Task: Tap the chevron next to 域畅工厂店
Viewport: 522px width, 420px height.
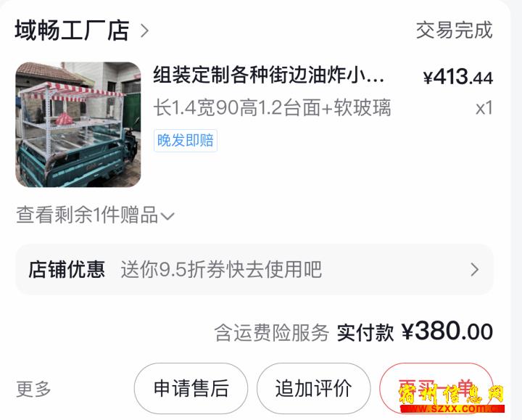Action: 144,31
